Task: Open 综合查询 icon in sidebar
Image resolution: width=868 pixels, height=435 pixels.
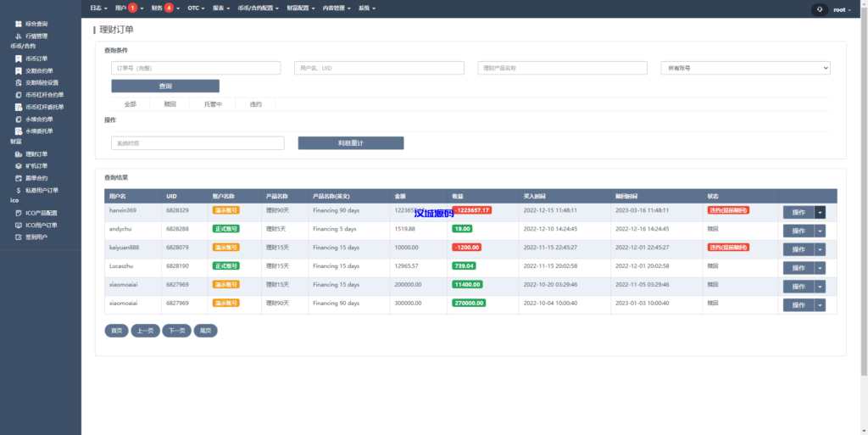Action: (19, 24)
